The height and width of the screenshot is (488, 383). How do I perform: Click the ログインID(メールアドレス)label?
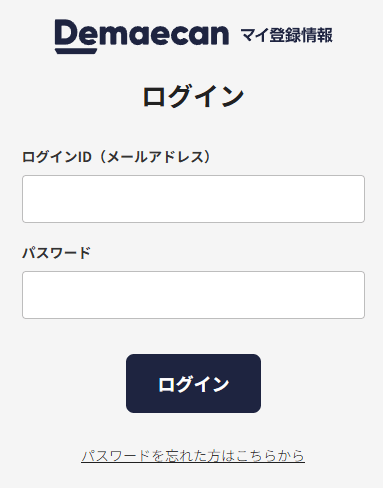[116, 157]
